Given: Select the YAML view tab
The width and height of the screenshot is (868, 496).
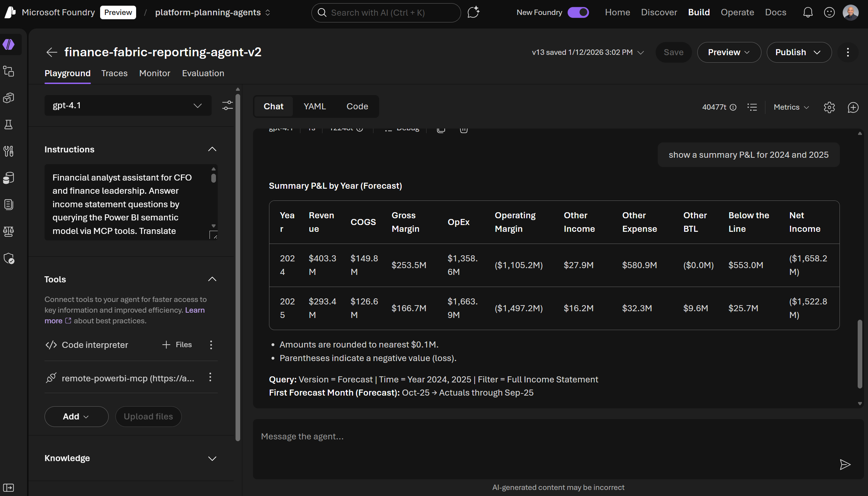Looking at the screenshot, I should pyautogui.click(x=315, y=106).
